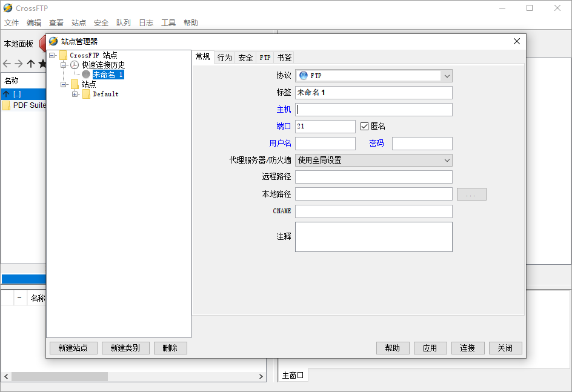572x392 pixels.
Task: Click the 端口 port field
Action: click(325, 126)
